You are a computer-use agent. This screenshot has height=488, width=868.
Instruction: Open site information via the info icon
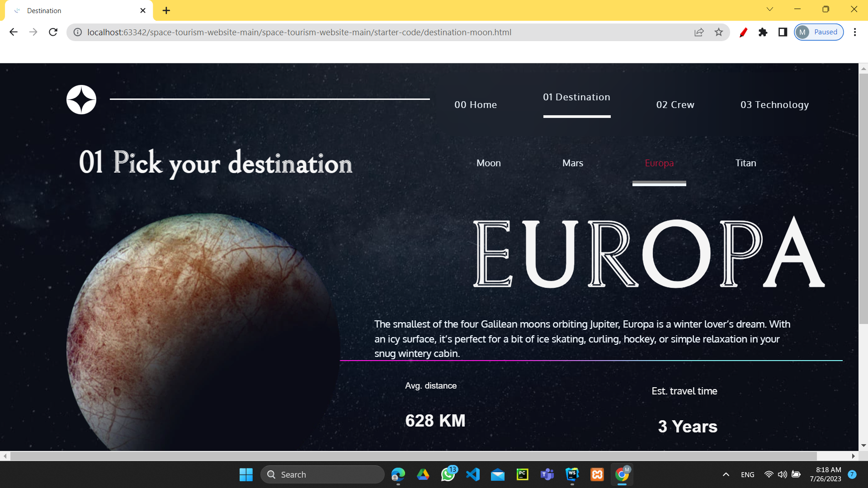coord(77,32)
